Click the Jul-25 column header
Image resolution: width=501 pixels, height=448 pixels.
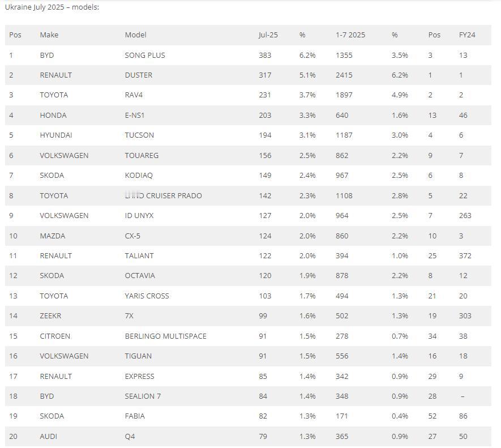[268, 35]
